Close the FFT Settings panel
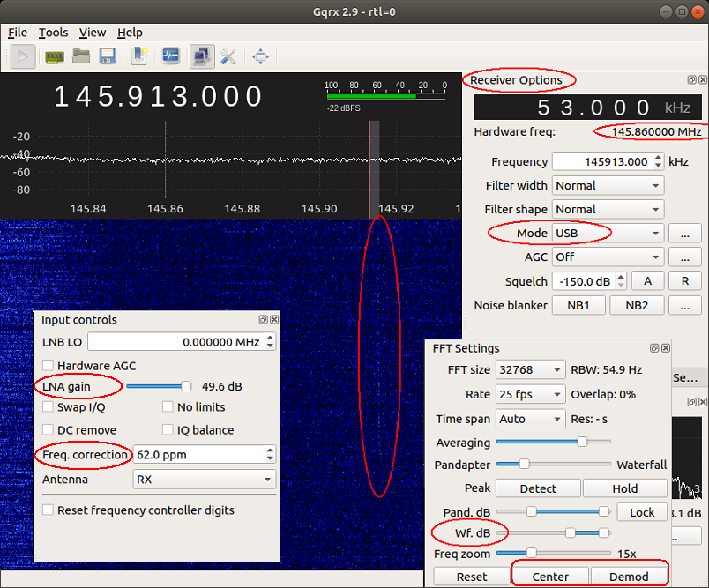The width and height of the screenshot is (709, 588). 666,348
